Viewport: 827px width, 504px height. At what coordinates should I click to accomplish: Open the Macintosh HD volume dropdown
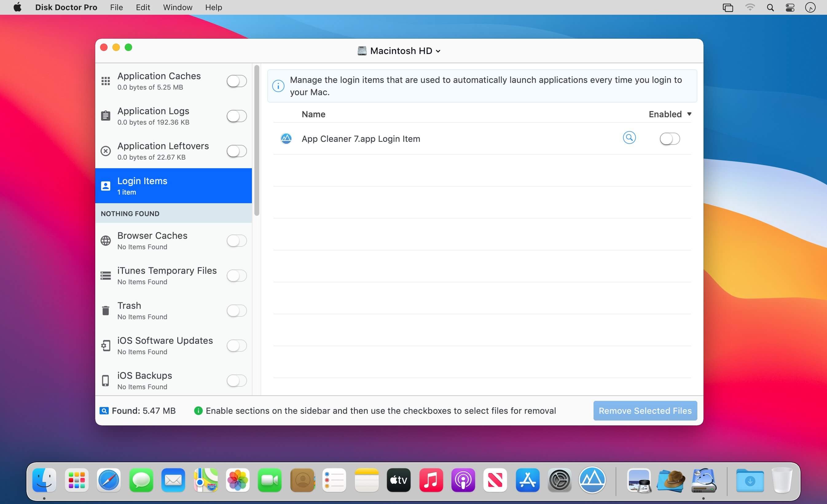[399, 51]
